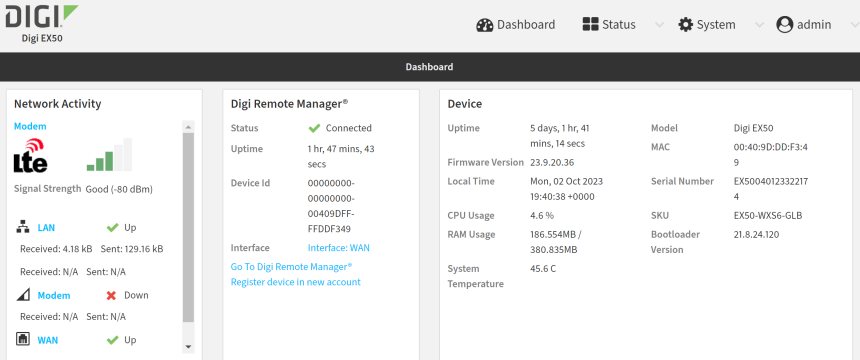The width and height of the screenshot is (860, 360).
Task: Click the admin user avatar icon
Action: click(x=785, y=25)
